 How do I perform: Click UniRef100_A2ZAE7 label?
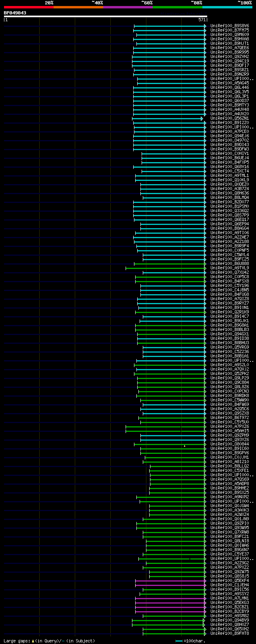pos(230,237)
